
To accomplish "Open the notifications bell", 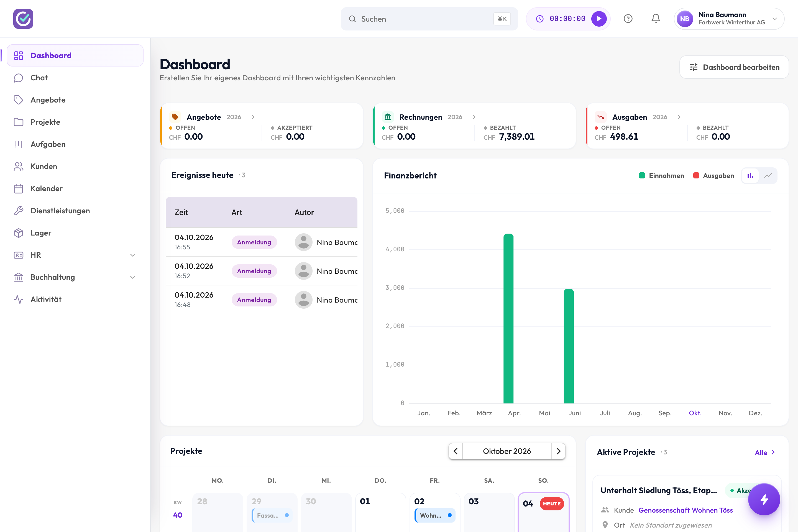I will coord(656,19).
